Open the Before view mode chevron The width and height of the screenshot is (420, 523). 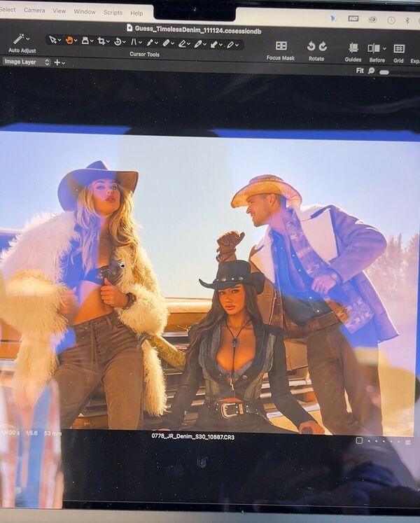click(x=384, y=49)
